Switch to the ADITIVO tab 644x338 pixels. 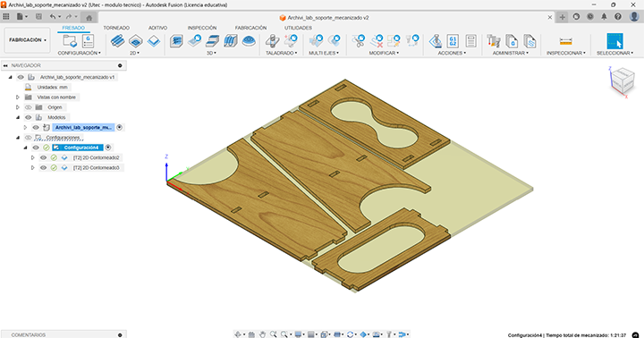point(157,28)
